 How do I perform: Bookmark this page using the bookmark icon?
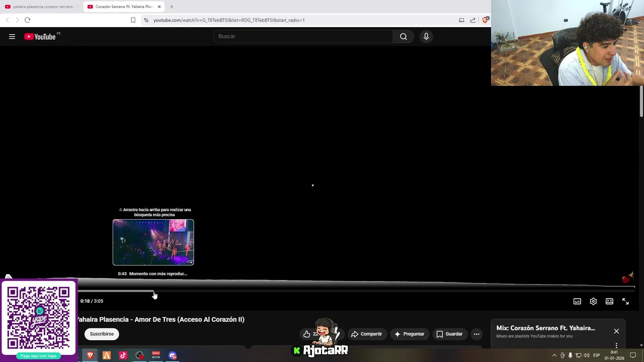133,20
